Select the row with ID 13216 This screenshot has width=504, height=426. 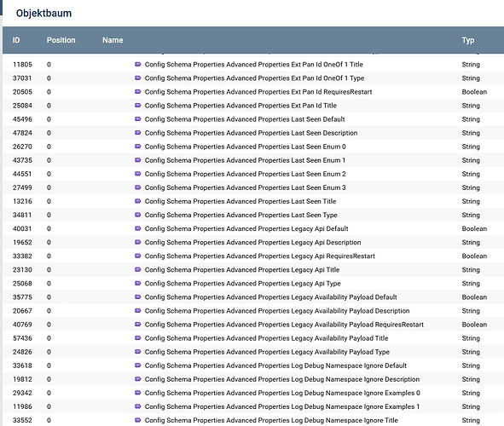253,201
